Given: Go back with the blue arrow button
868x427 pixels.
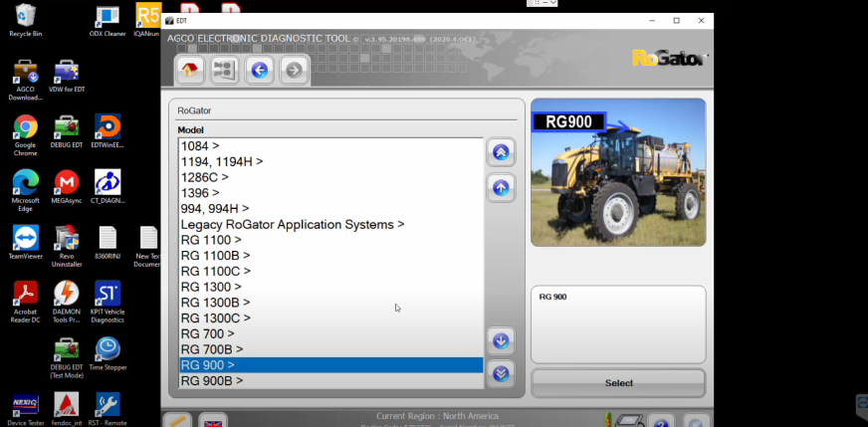Looking at the screenshot, I should tap(259, 70).
